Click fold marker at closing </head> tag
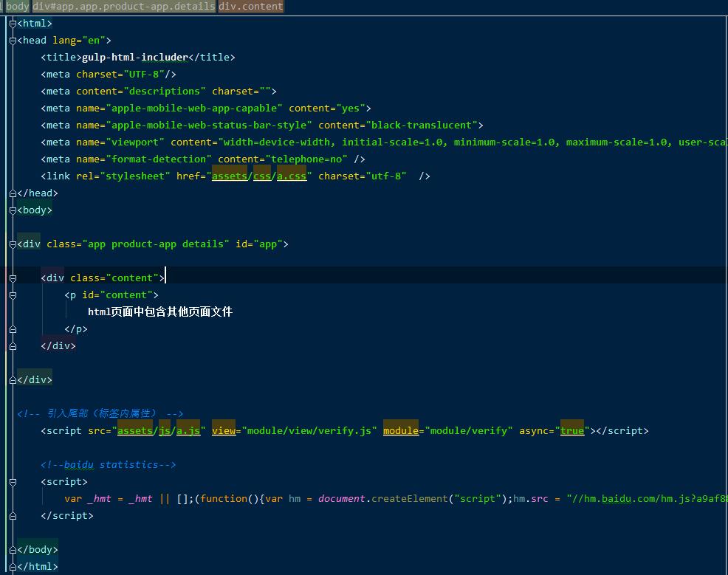This screenshot has height=575, width=728. tap(13, 193)
